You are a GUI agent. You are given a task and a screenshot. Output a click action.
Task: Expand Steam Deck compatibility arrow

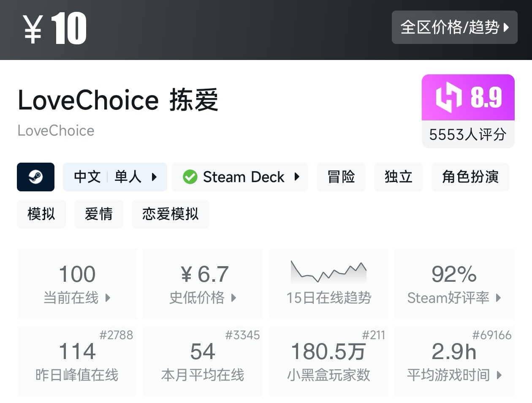point(297,177)
